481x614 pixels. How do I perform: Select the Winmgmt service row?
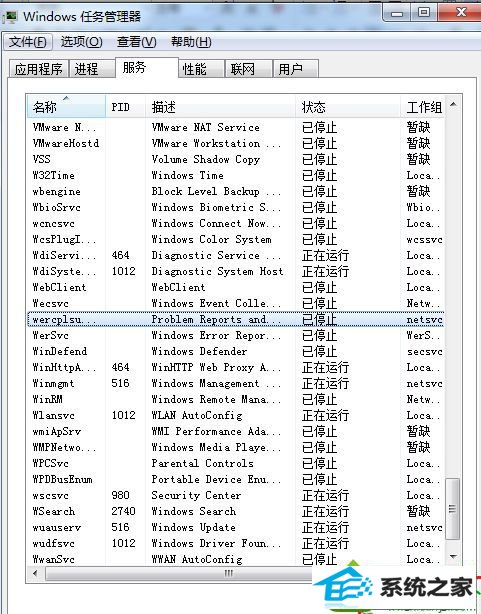tap(236, 384)
